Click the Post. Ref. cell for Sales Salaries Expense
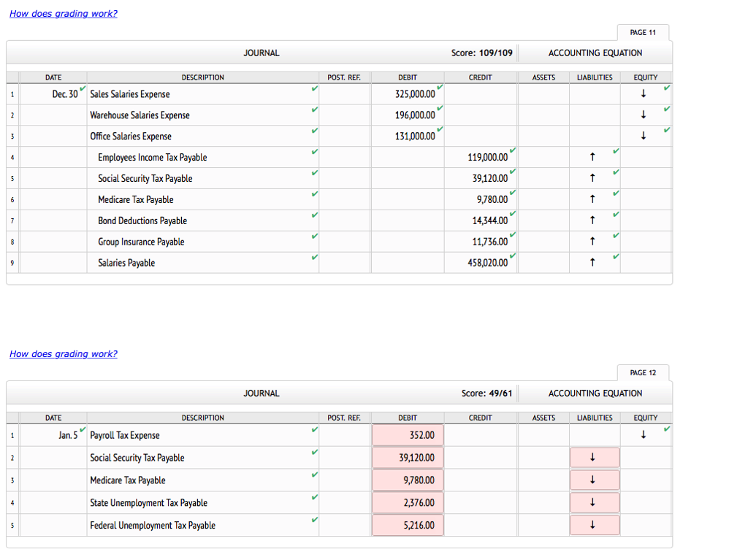The width and height of the screenshot is (748, 560). [x=345, y=94]
